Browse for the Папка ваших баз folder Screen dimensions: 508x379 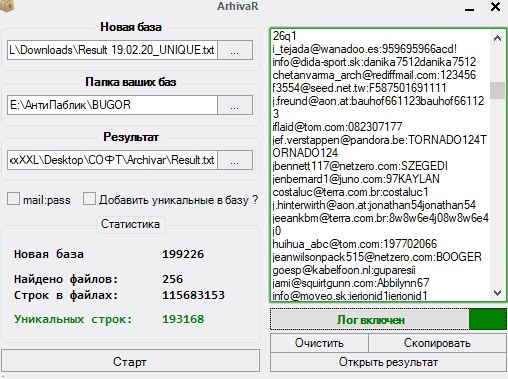235,105
